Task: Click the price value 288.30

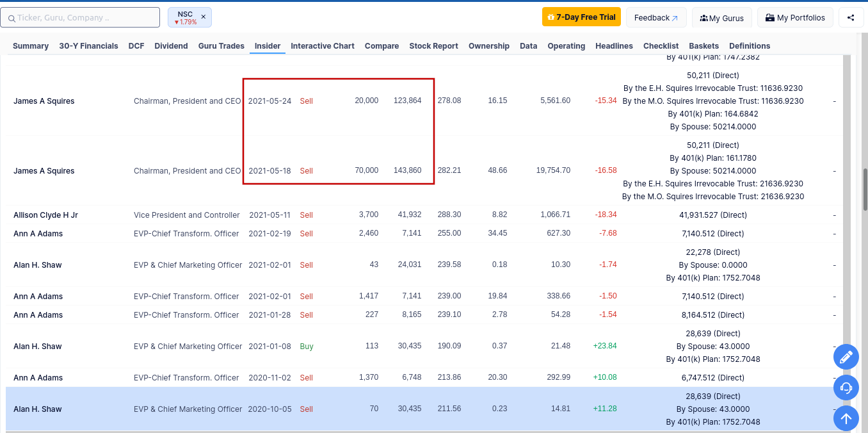Action: coord(449,215)
